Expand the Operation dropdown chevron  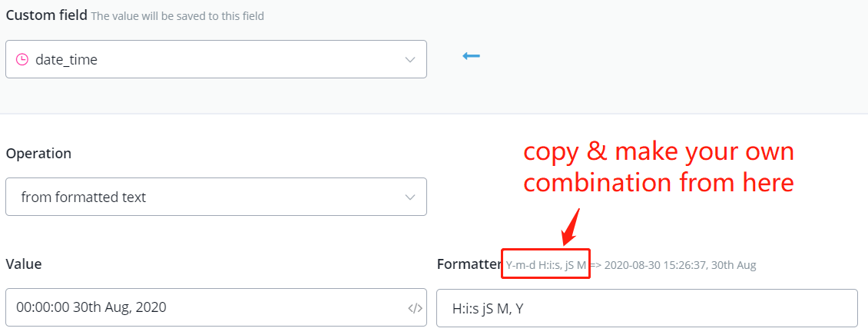click(x=410, y=197)
